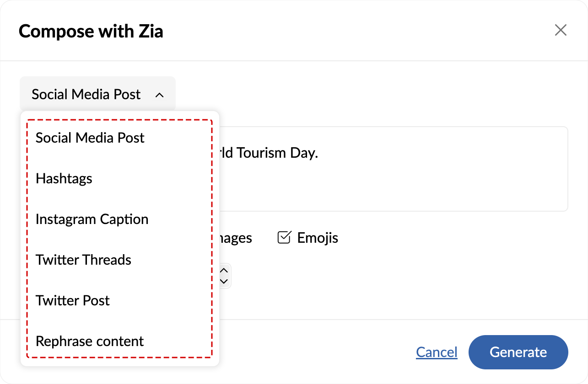Close the Compose with Zia dialog
Viewport: 588px width, 384px height.
tap(561, 30)
